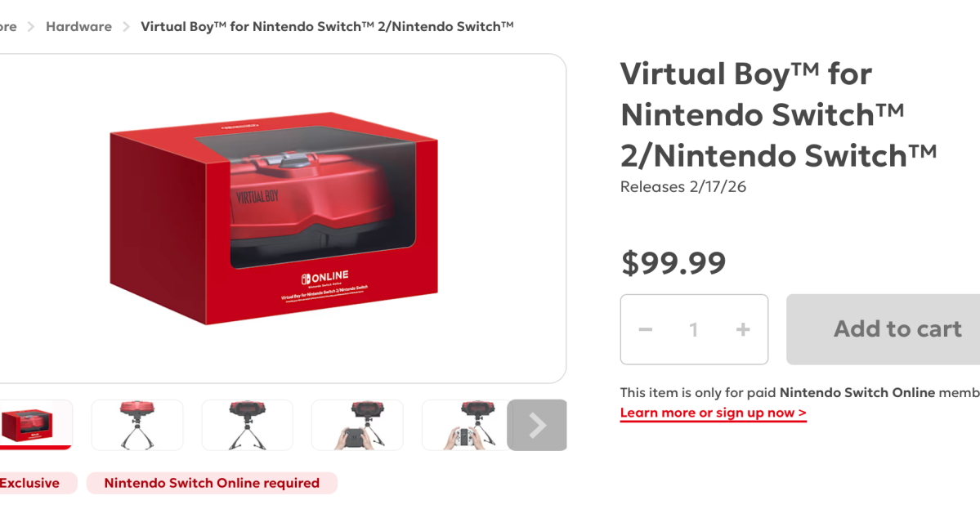Select the second thumbnail showing the tripod stand
980x518 pixels.
pyautogui.click(x=136, y=425)
